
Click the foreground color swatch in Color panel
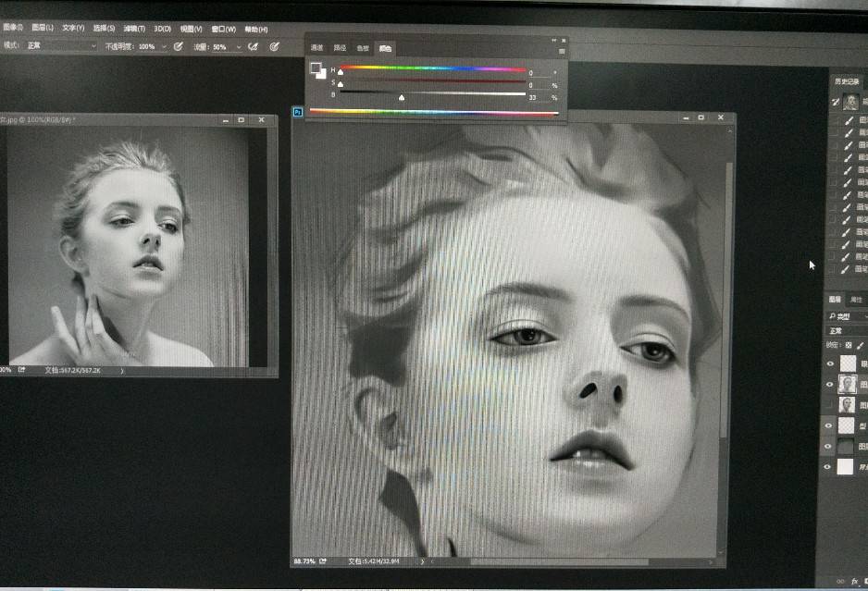(315, 68)
